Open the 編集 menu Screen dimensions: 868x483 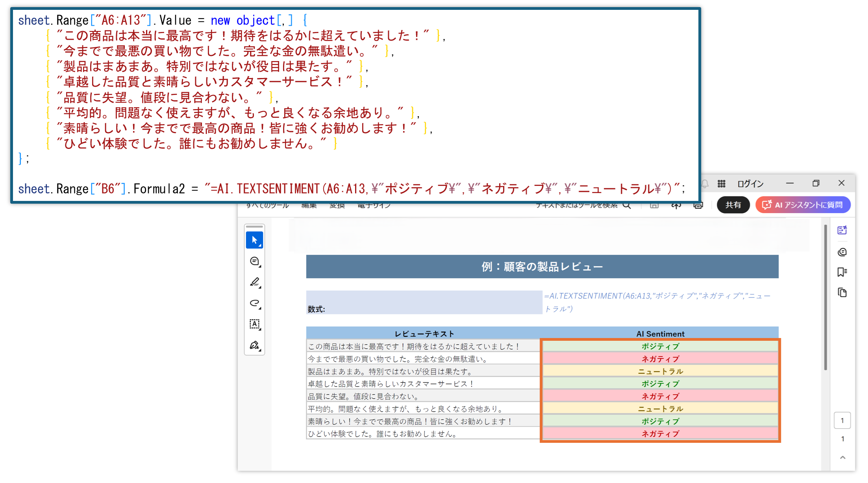coord(309,206)
